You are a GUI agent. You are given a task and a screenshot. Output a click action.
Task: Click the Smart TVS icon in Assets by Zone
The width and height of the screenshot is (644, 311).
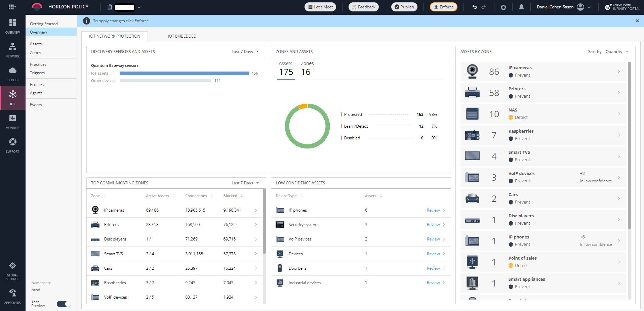472,156
